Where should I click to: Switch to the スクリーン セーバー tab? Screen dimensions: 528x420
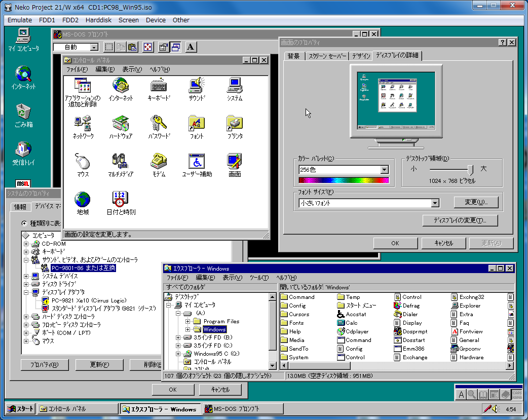point(327,56)
